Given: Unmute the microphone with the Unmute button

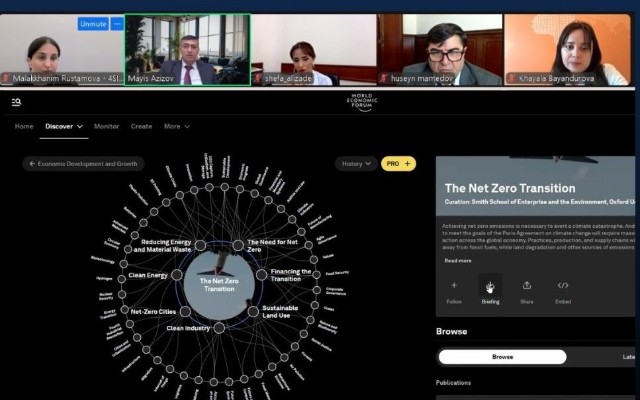Looking at the screenshot, I should click(93, 24).
